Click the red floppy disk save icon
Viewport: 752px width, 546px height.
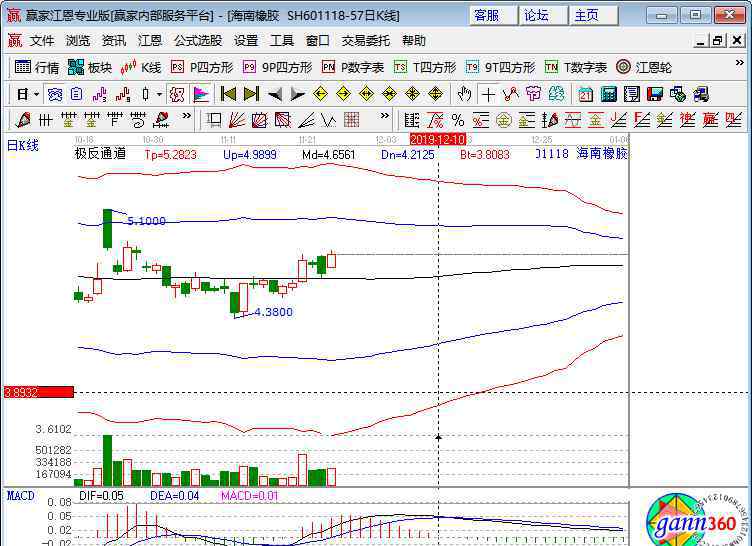click(655, 94)
